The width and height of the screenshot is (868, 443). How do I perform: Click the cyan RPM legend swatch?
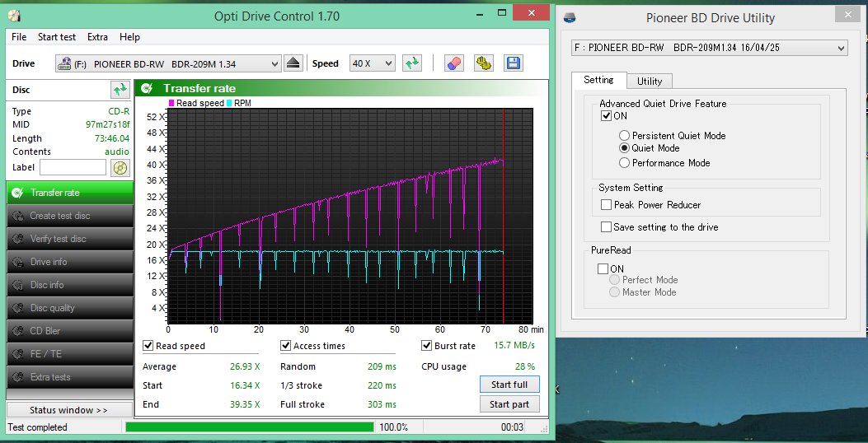(229, 103)
